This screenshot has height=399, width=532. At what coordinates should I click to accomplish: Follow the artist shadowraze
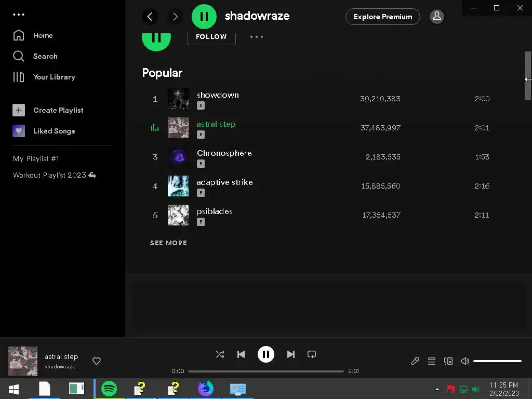pyautogui.click(x=211, y=37)
